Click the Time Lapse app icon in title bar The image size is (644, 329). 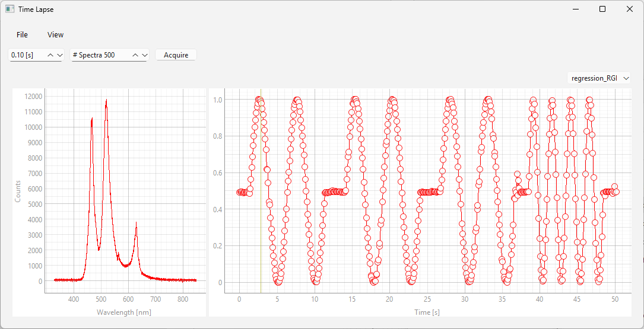click(x=10, y=9)
